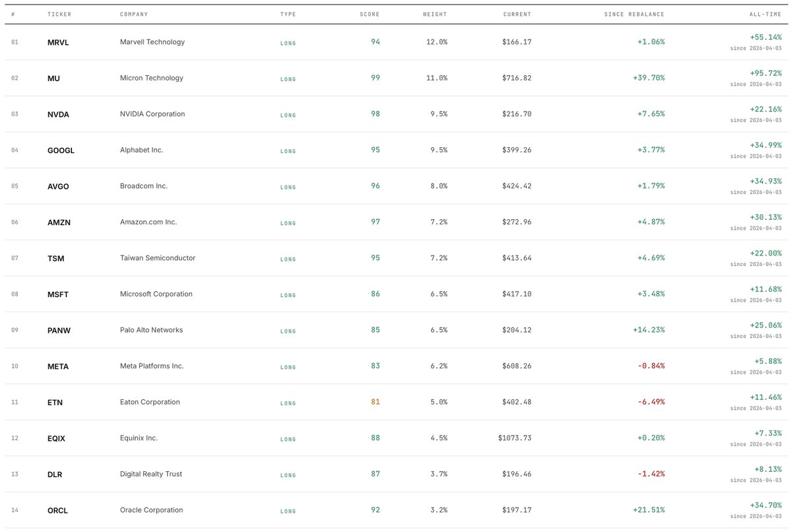
Task: Select the NVDA ticker
Action: tap(58, 114)
